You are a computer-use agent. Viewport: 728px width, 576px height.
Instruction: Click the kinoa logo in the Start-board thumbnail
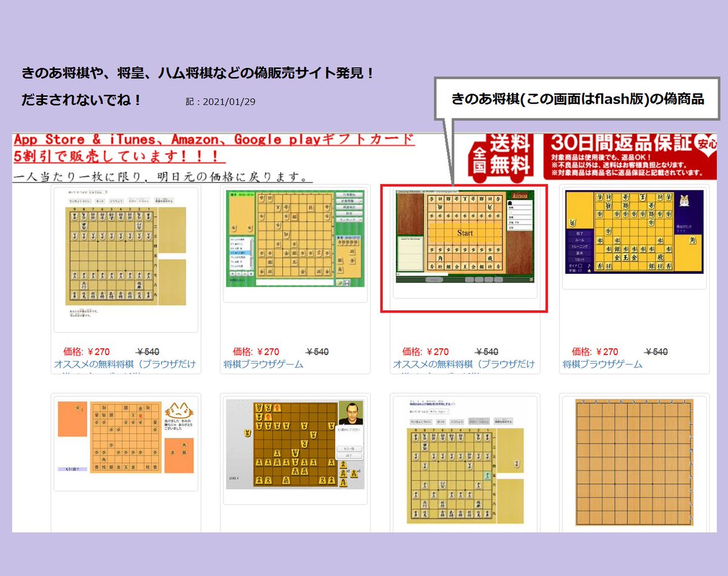point(520,195)
